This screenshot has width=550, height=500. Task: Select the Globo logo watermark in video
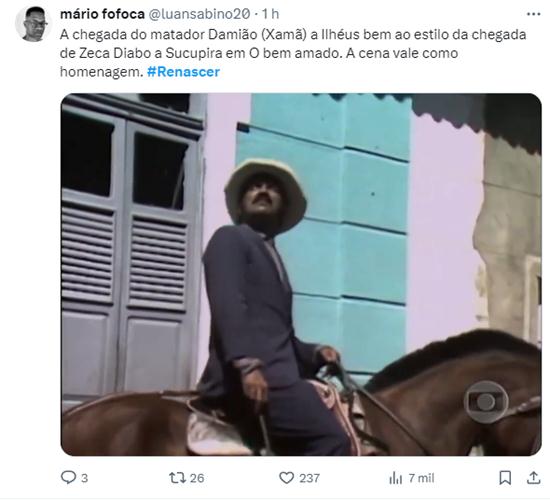[486, 402]
